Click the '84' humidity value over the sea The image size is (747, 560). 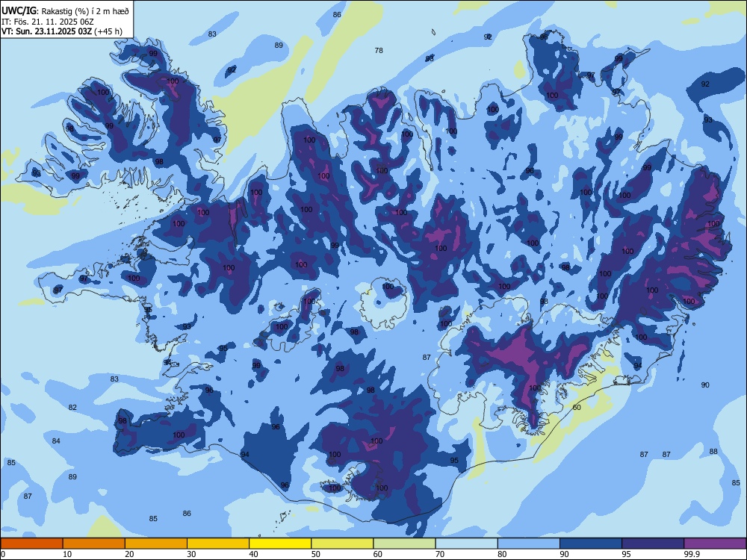pyautogui.click(x=56, y=441)
